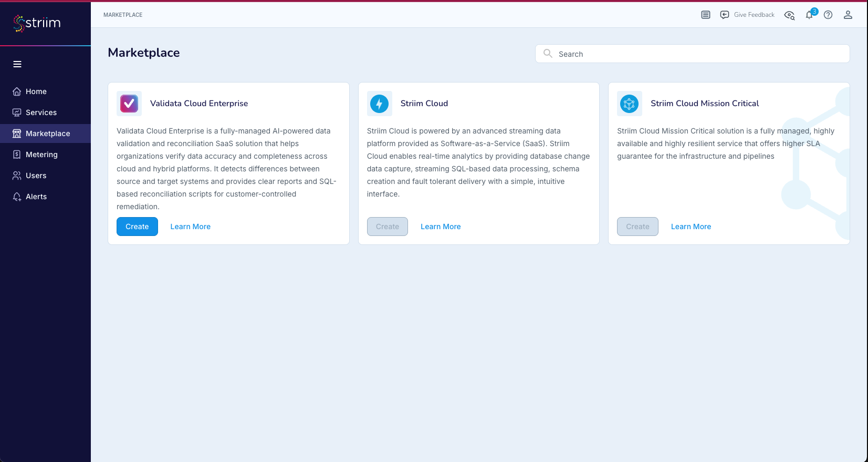Click Create under Striim Cloud
The image size is (868, 462).
point(388,227)
